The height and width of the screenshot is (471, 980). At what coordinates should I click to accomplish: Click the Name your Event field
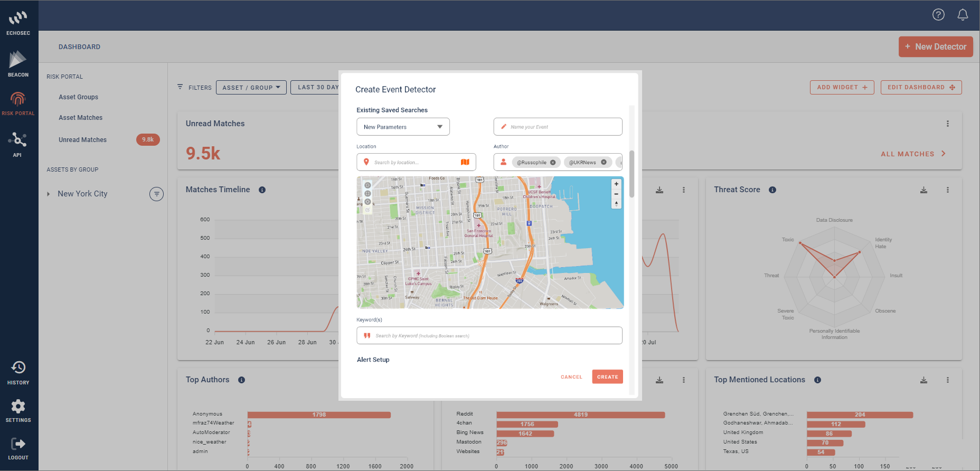coord(558,127)
